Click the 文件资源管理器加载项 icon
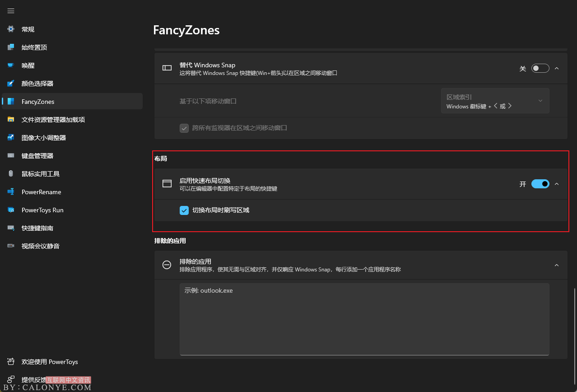577x392 pixels. pyautogui.click(x=11, y=119)
